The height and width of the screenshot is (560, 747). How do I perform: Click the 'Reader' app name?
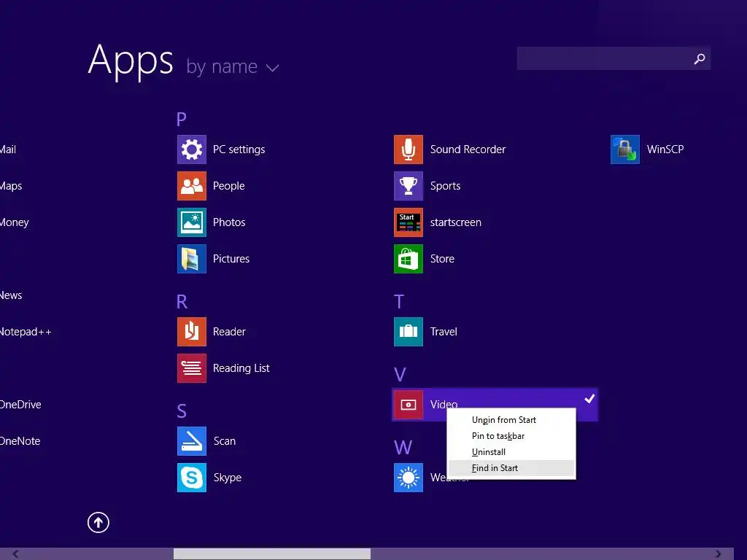[229, 332]
